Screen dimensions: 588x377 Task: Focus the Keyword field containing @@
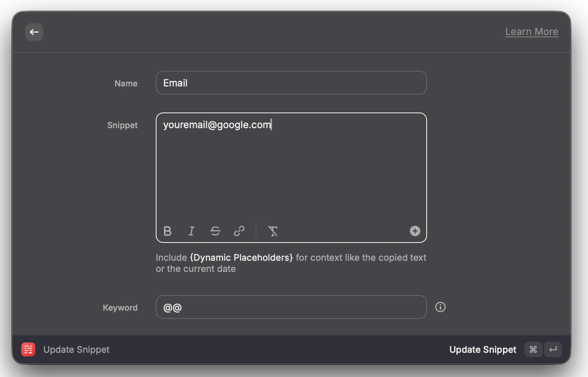point(291,307)
